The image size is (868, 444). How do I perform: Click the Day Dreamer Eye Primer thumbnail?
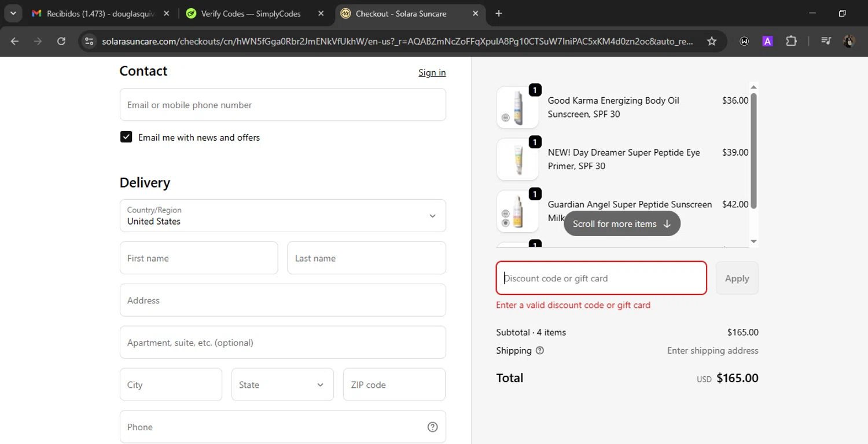coord(517,160)
